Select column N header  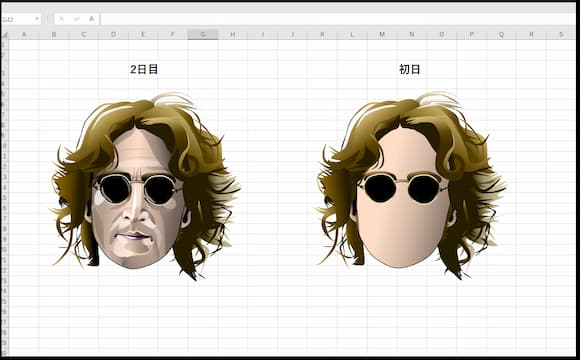coord(412,35)
